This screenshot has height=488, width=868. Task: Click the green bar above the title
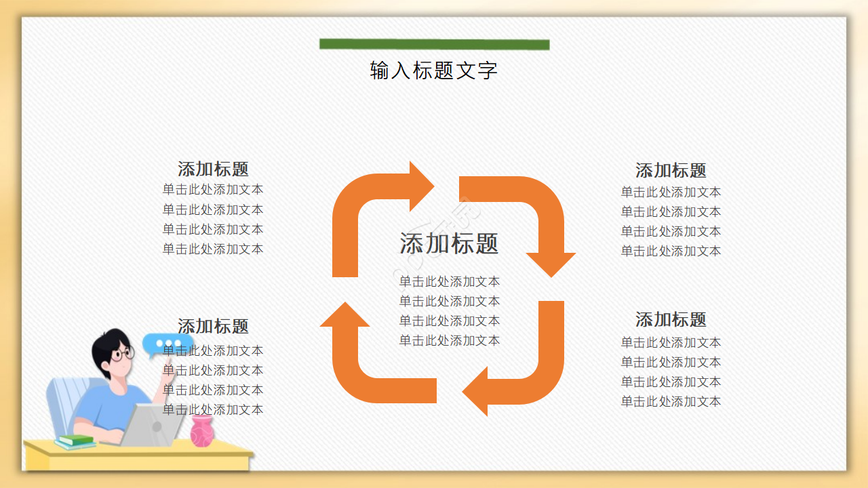click(434, 43)
